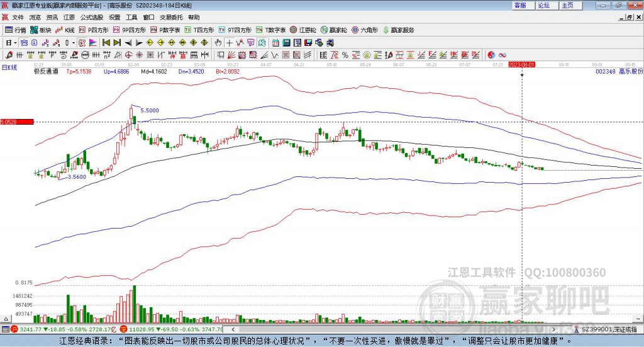
Task: Click the red 5.0528 price label
Action: pyautogui.click(x=17, y=122)
